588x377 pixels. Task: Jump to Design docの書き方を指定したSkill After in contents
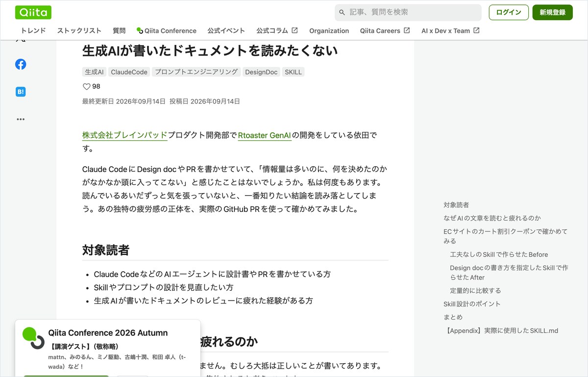(509, 273)
